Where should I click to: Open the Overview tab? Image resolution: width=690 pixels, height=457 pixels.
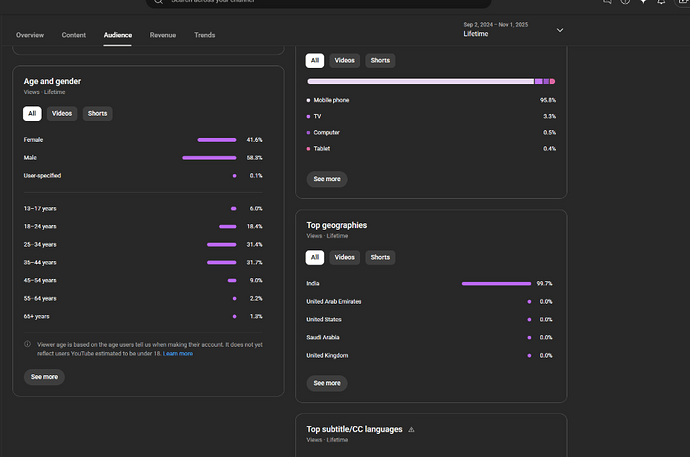pyautogui.click(x=30, y=35)
